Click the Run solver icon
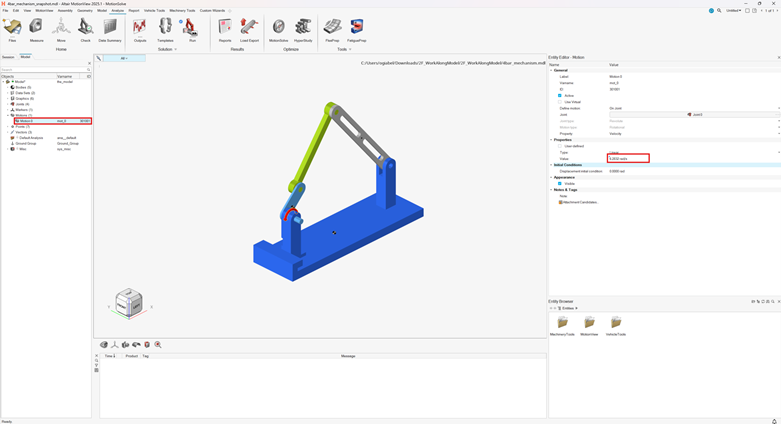781x424 pixels. click(191, 27)
